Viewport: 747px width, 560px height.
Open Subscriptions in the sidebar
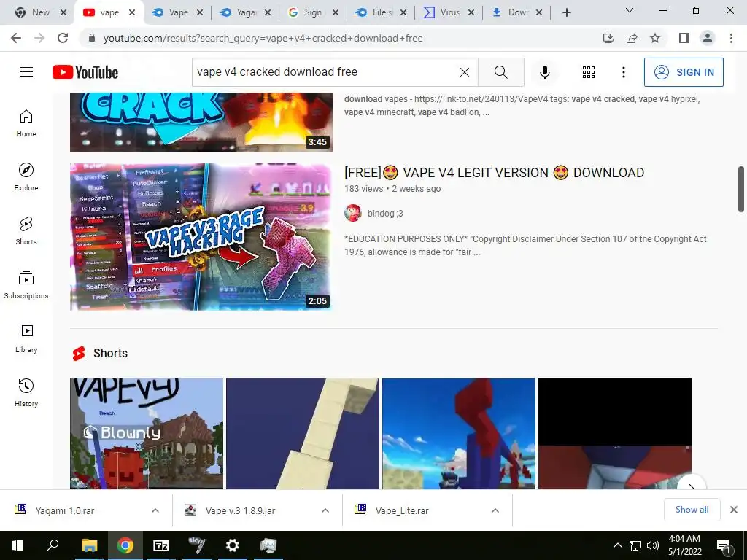(26, 285)
